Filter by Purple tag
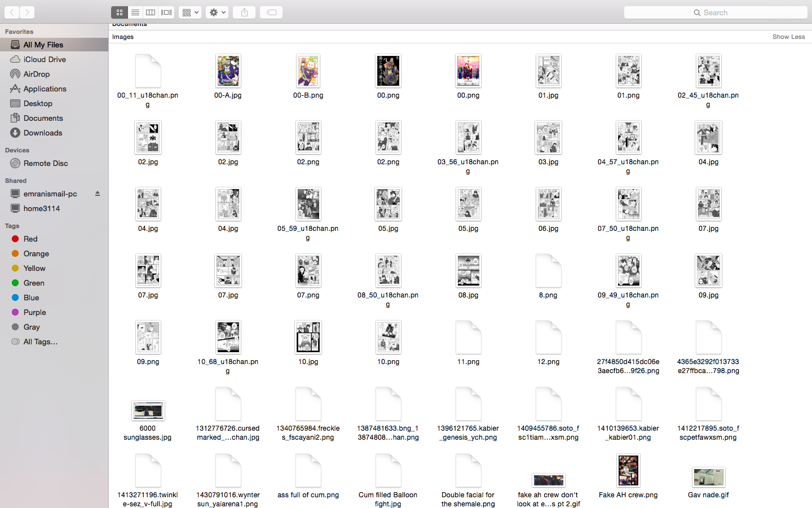 pos(54,312)
